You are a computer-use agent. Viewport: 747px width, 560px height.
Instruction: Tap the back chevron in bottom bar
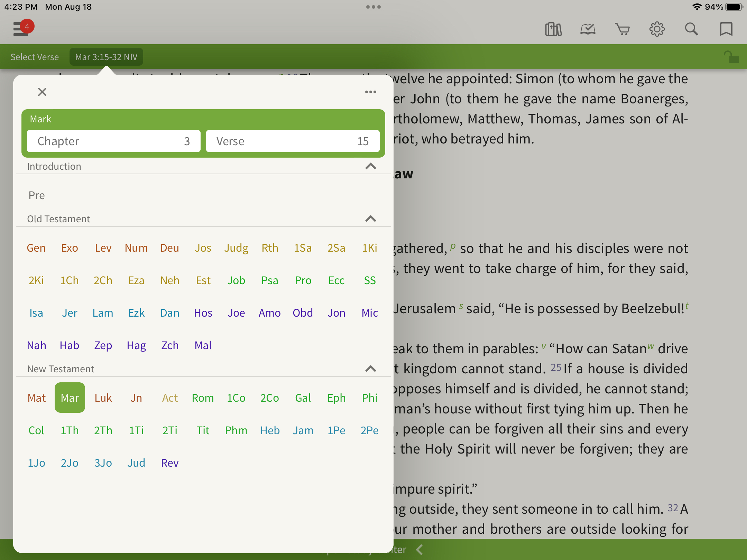coord(419,549)
